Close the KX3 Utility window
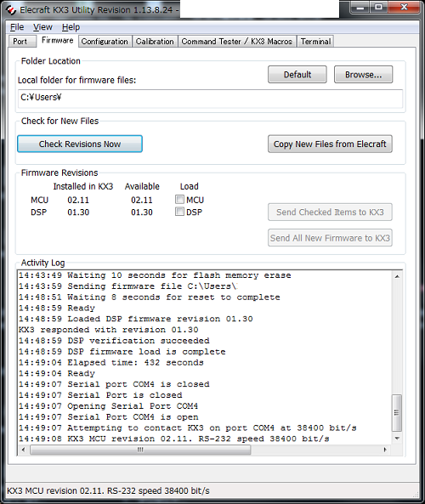 tap(404, 7)
